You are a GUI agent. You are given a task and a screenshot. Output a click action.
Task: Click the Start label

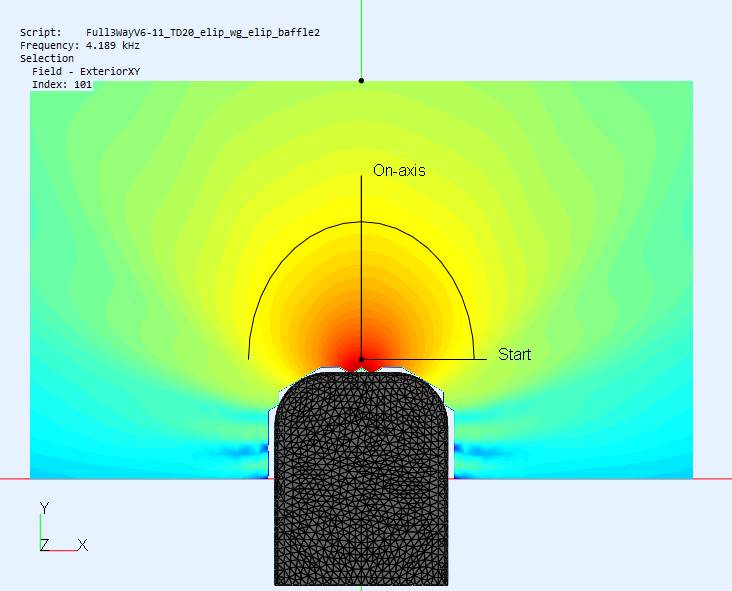pyautogui.click(x=514, y=354)
